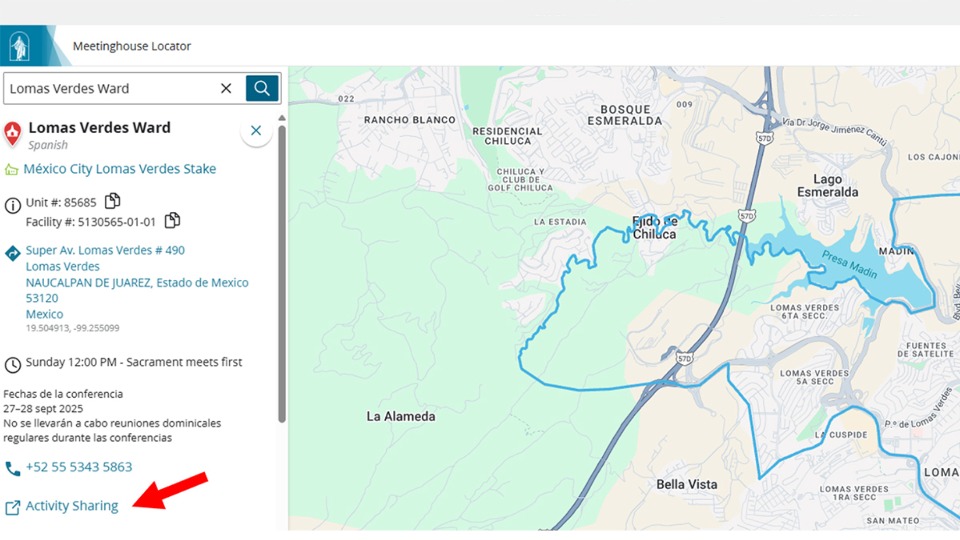Open México City Lomas Verdes Stake link
This screenshot has height=540, width=960.
click(x=119, y=169)
